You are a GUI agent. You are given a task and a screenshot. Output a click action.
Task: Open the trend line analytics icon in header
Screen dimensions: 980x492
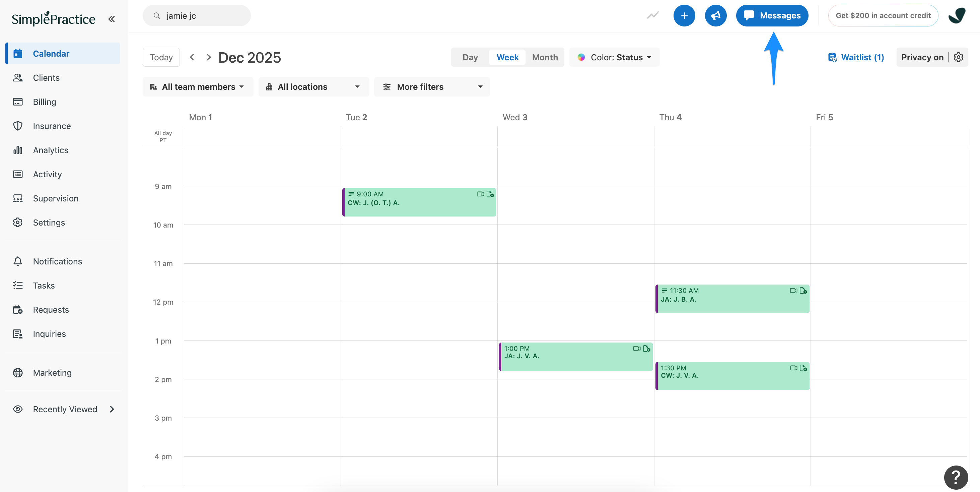point(653,16)
